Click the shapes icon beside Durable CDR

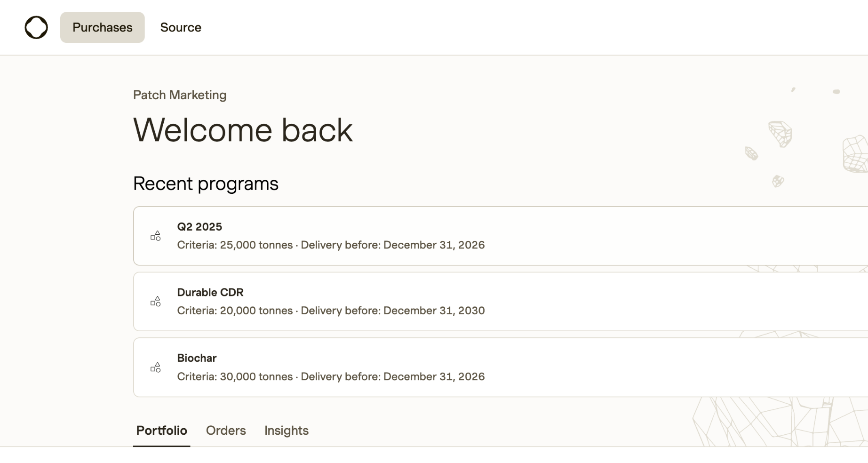156,302
